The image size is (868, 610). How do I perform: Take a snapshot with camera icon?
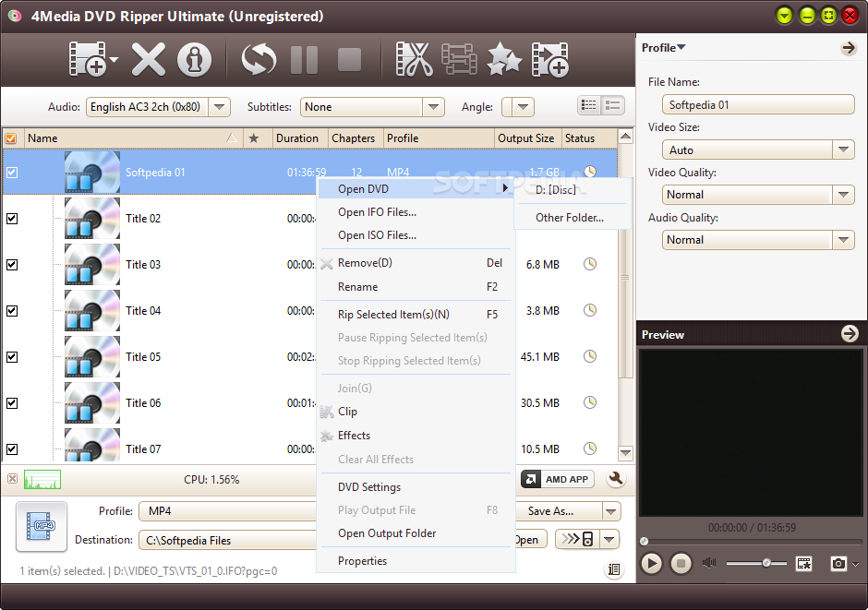click(x=838, y=564)
